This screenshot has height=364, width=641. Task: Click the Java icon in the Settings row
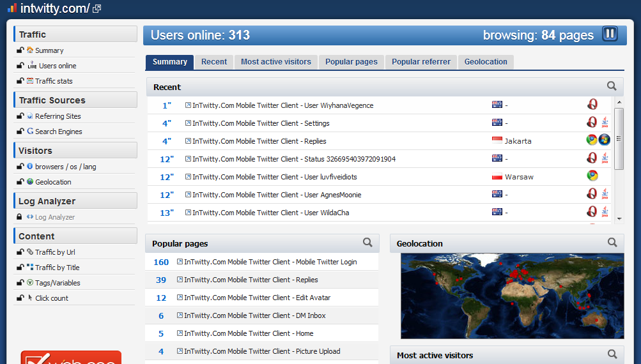point(605,122)
